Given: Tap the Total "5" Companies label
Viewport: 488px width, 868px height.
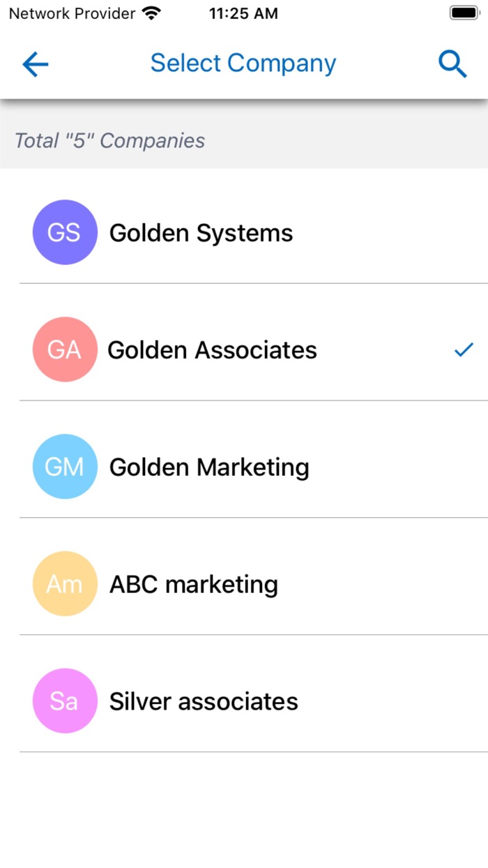Looking at the screenshot, I should 110,140.
